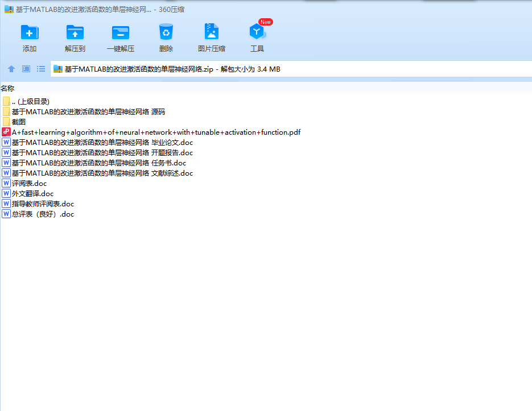This screenshot has height=411, width=532.
Task: Select the 截图 folder name
Action: 19,122
